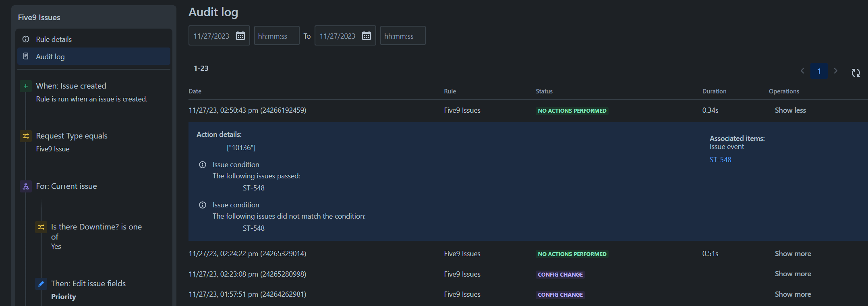Click the For: Current issue branch icon

(26, 186)
